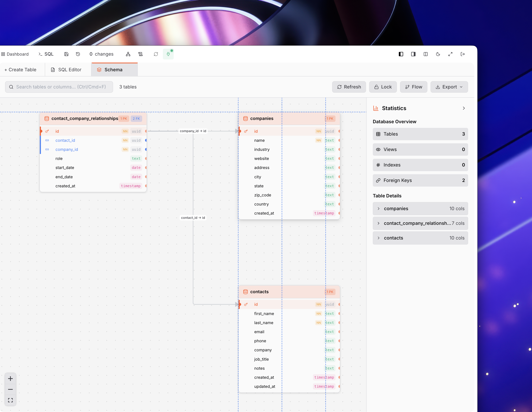The height and width of the screenshot is (412, 532).
Task: Click the end_date column row
Action: [93, 177]
